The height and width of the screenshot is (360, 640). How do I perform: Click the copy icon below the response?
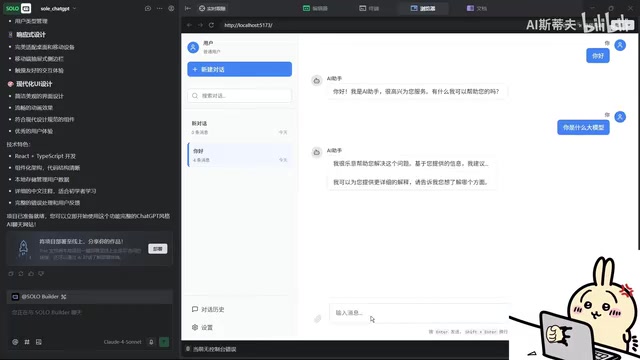[11, 273]
